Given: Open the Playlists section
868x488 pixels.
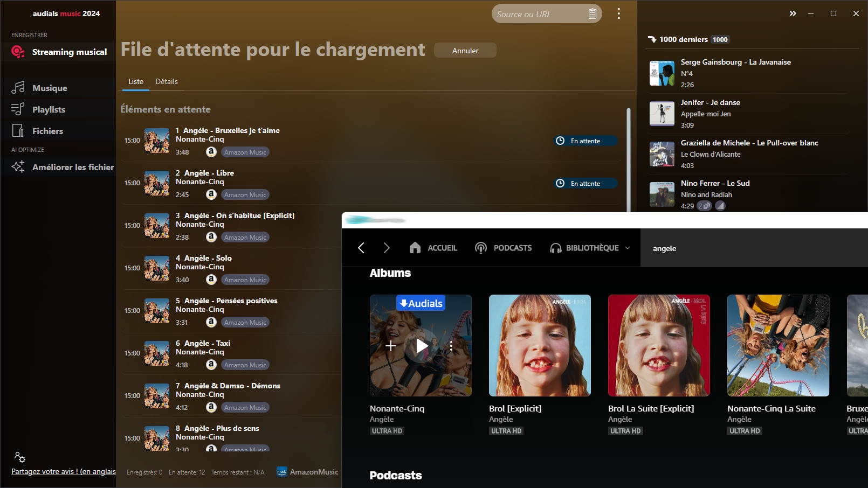Looking at the screenshot, I should tap(58, 109).
